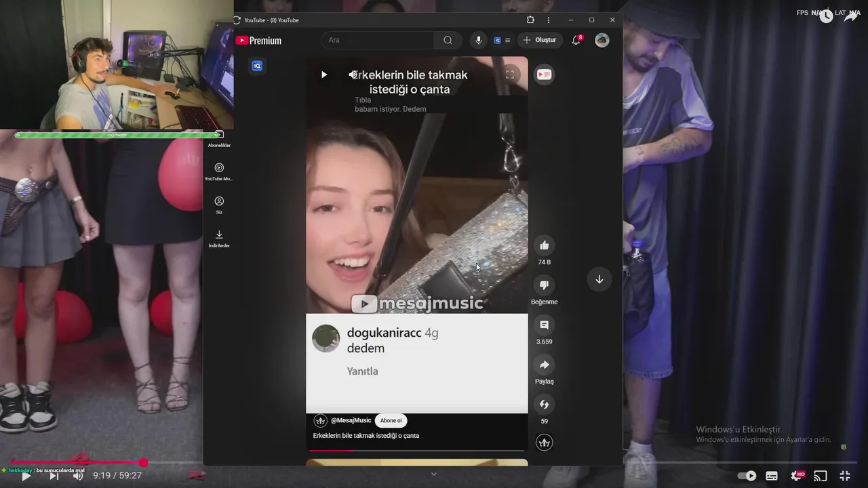868x488 pixels.
Task: Enter fullscreen on the Shorts player
Action: (510, 75)
